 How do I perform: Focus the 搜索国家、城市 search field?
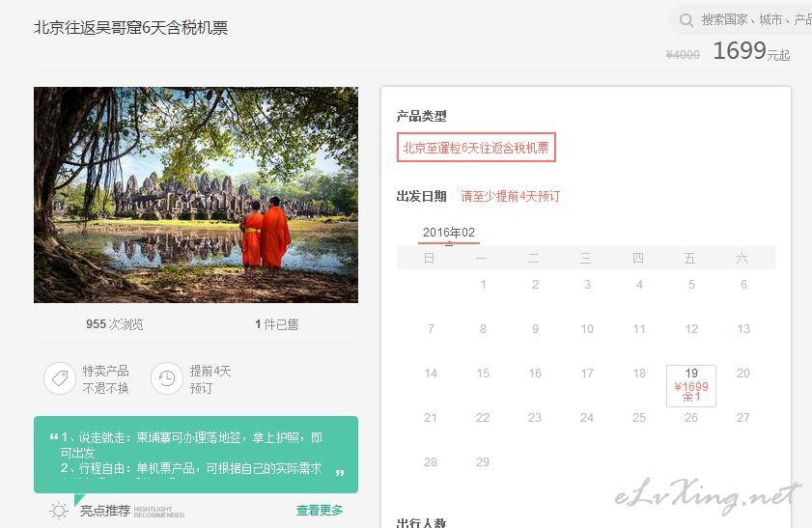(753, 20)
